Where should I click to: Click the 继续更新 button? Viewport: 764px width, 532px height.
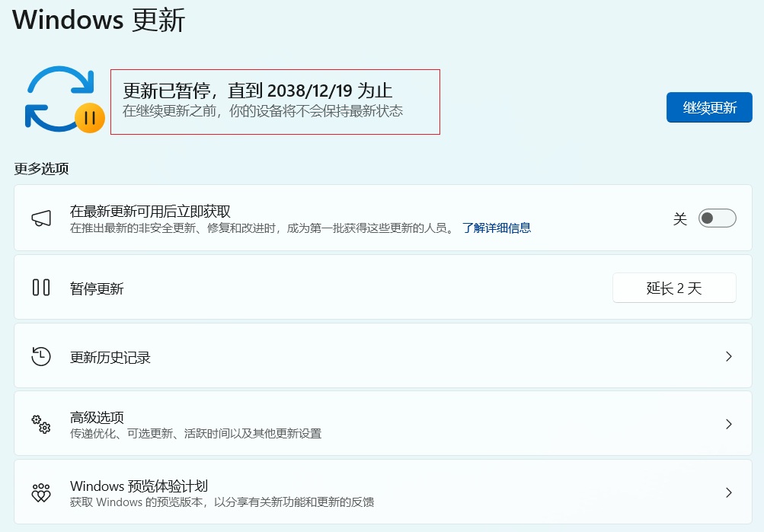click(709, 107)
